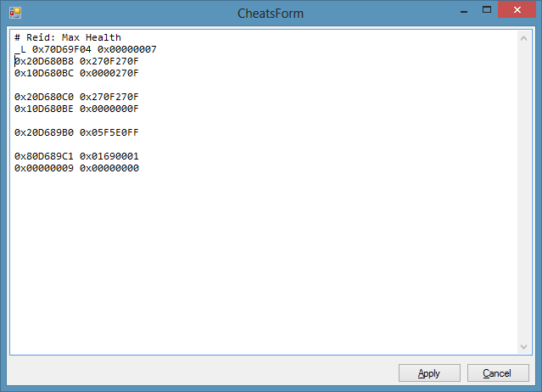Click on the '0x20D680C0 0x270F270F' line
Image resolution: width=542 pixels, height=392 pixels.
(x=76, y=97)
